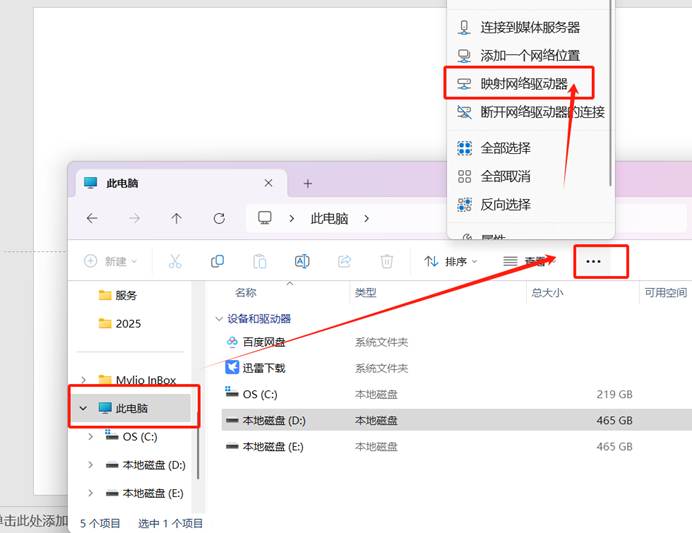Open the 排序 sort dropdown
Viewport: 692px width, 533px height.
[x=451, y=261]
